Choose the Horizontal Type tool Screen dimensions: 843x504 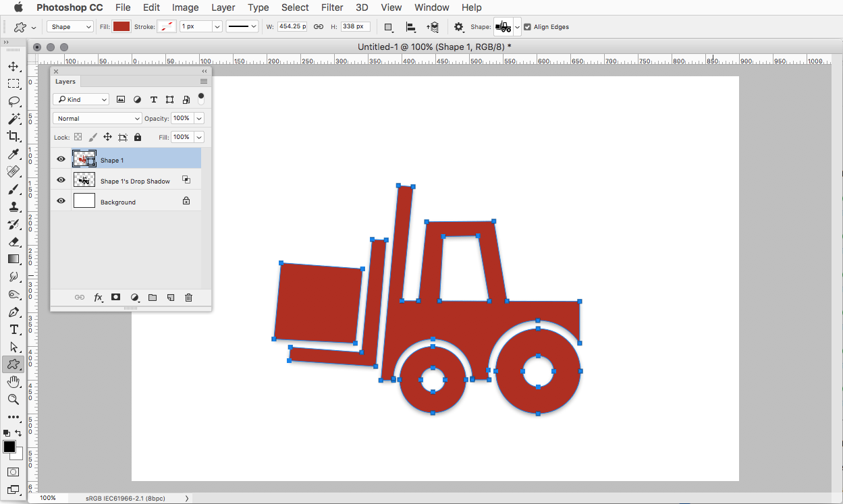tap(13, 329)
